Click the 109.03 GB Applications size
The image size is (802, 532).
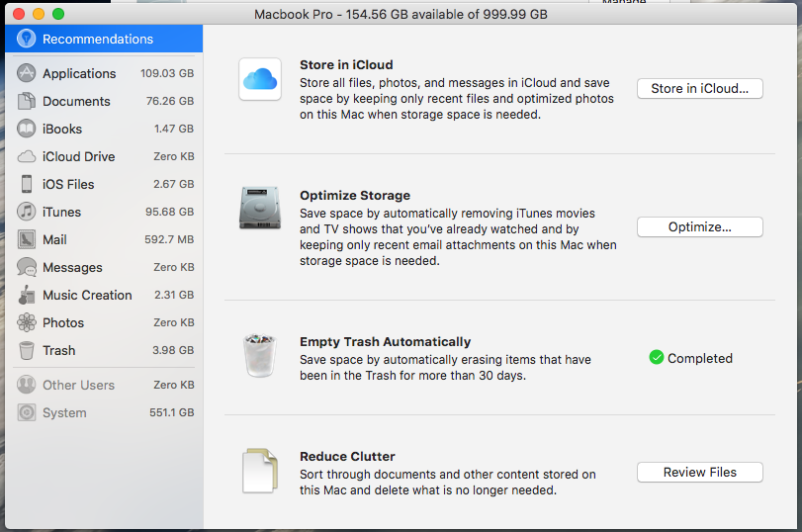(x=167, y=73)
